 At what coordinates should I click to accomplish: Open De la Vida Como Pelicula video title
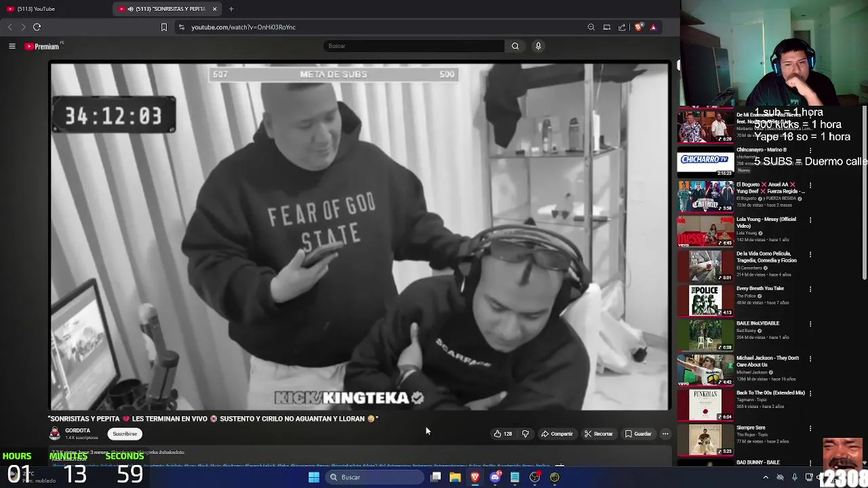click(766, 257)
